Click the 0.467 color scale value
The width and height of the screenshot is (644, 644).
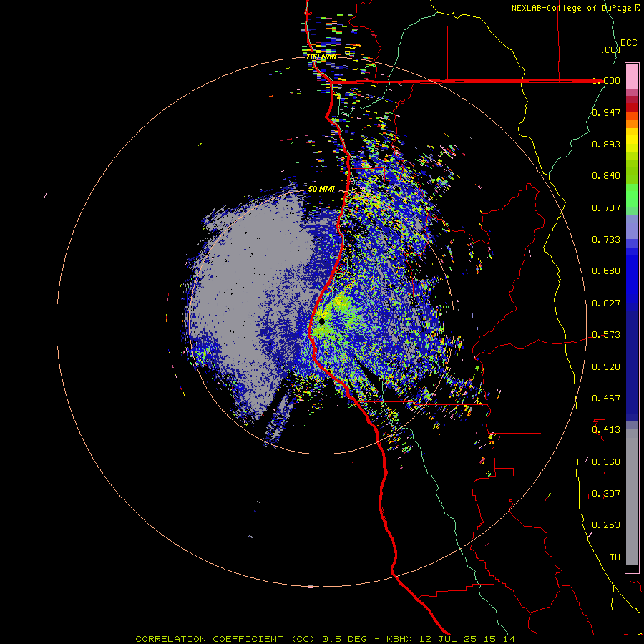click(x=606, y=399)
